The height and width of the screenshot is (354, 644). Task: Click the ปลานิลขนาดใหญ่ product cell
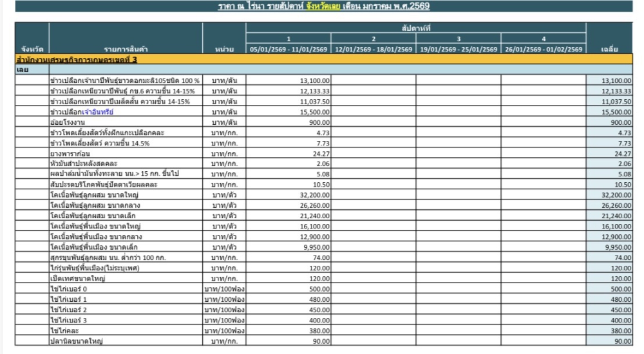126,341
